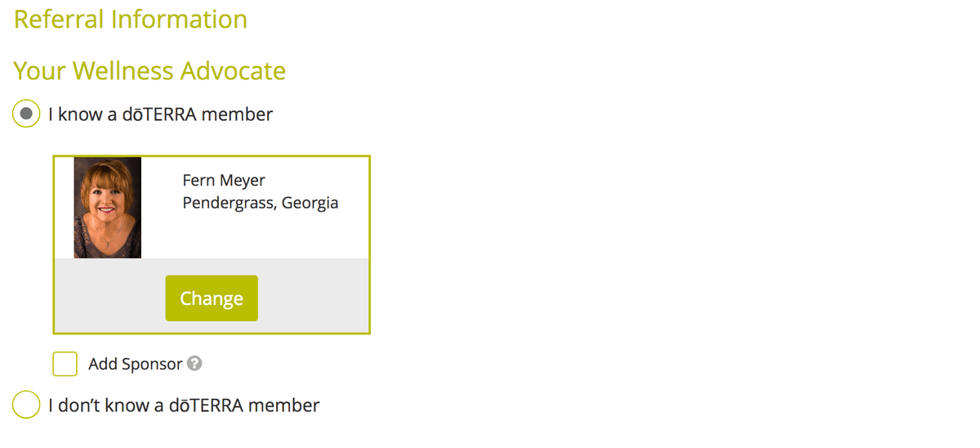Click the word 'Referral' in the top heading
Viewport: 980px width, 448px height.
[57, 19]
